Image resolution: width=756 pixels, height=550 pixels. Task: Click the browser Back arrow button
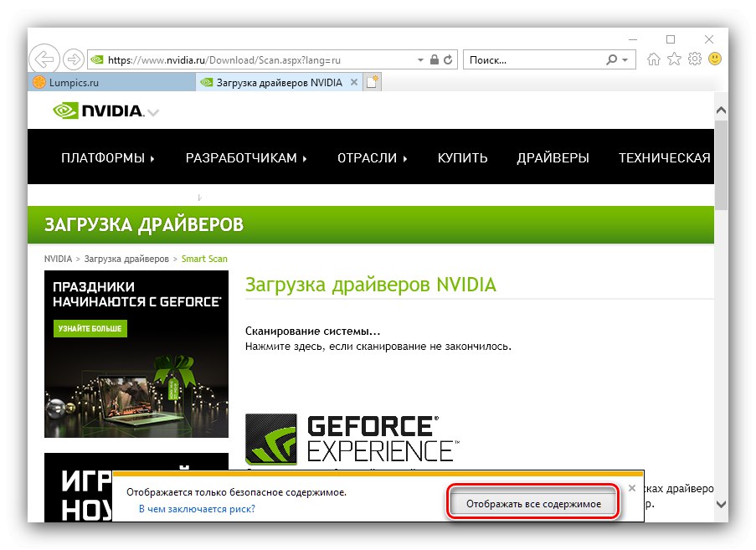click(44, 59)
